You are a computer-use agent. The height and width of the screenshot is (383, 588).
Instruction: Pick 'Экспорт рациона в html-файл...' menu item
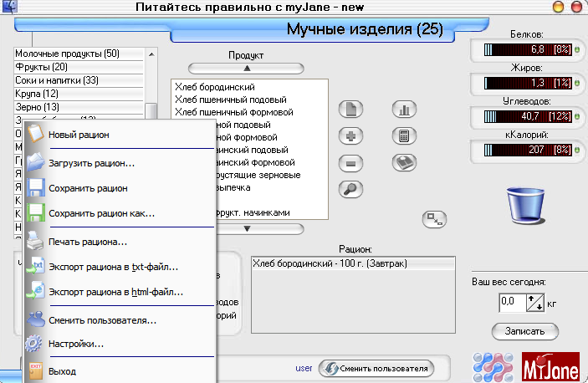click(115, 292)
